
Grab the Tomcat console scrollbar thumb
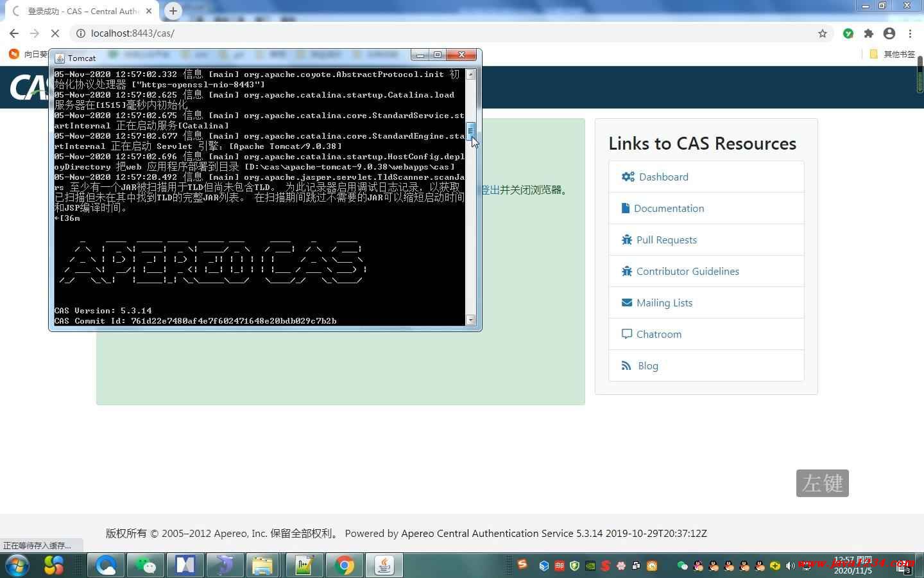click(471, 131)
